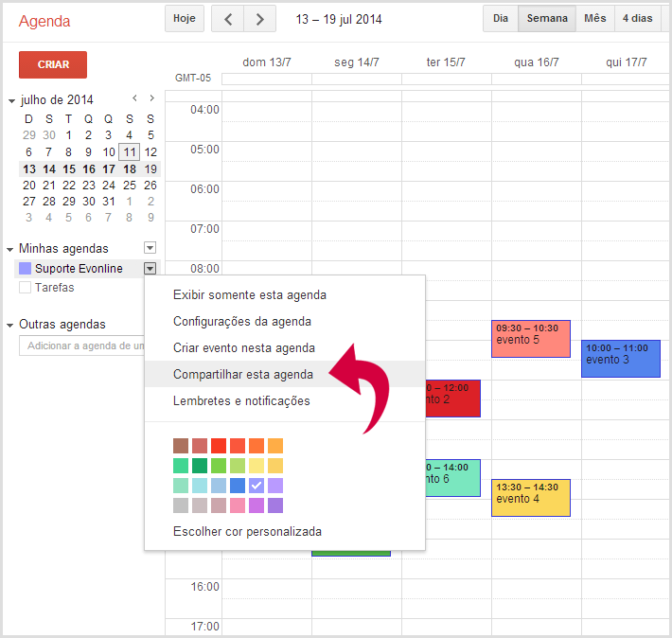Open Minhas agendas dropdown menu
Viewport: 672px width, 638px height.
(150, 248)
